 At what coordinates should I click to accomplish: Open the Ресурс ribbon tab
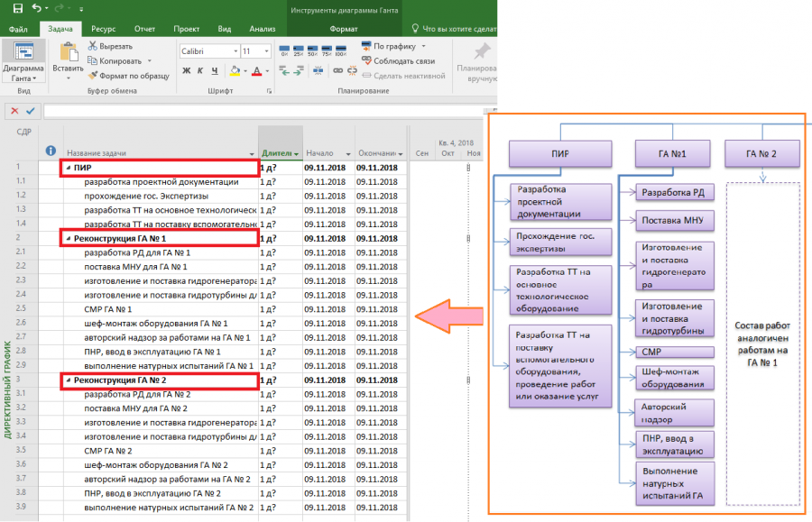pos(103,29)
